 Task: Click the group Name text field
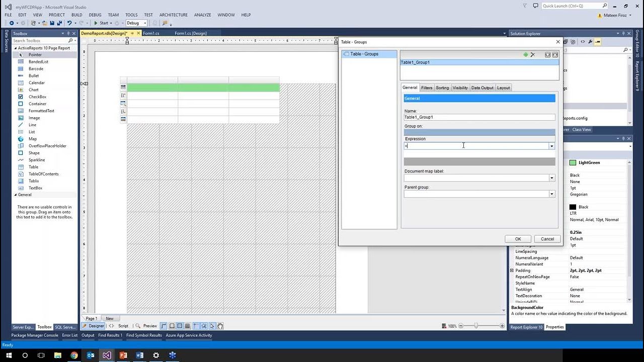(x=479, y=117)
